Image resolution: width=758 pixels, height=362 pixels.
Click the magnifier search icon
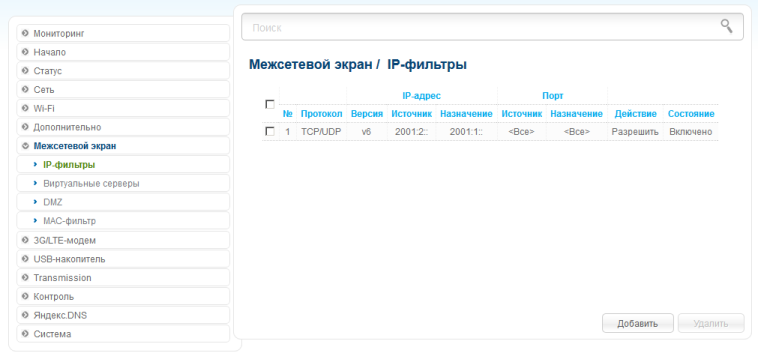[726, 26]
